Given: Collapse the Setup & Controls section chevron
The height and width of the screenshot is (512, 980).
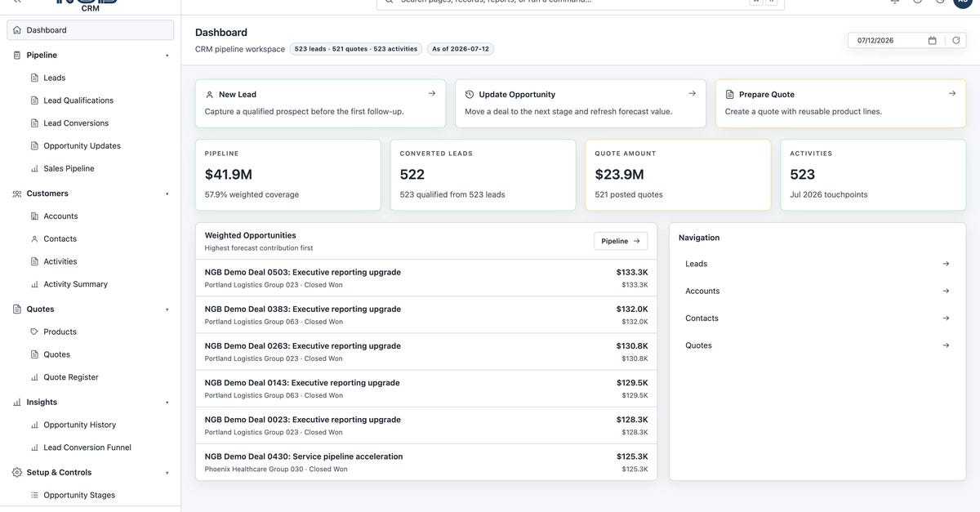Looking at the screenshot, I should coord(167,473).
